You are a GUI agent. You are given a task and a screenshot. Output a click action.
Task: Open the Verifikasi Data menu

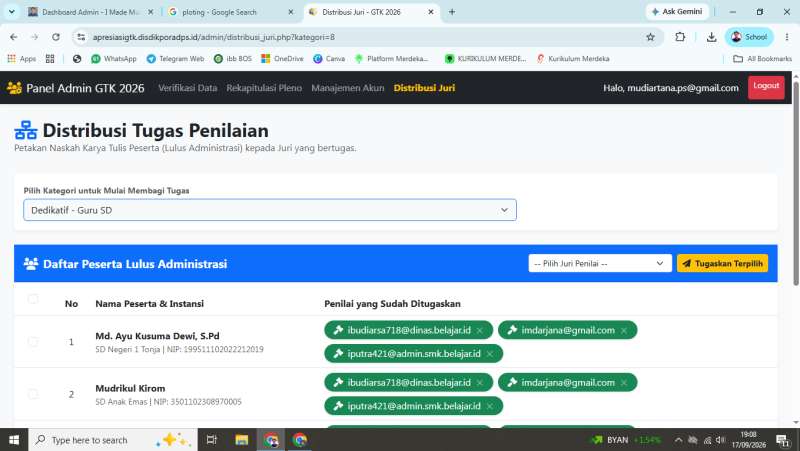coord(188,88)
